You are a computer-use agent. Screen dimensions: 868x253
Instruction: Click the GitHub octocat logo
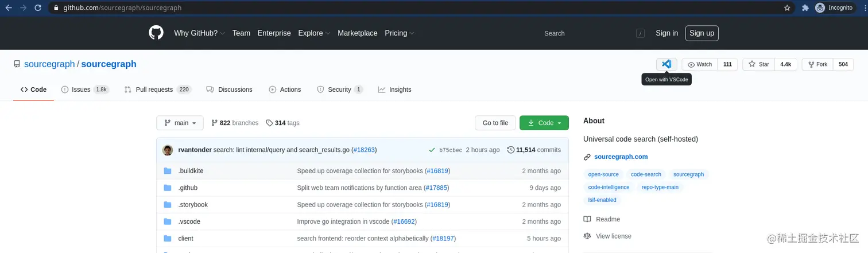[x=156, y=33]
